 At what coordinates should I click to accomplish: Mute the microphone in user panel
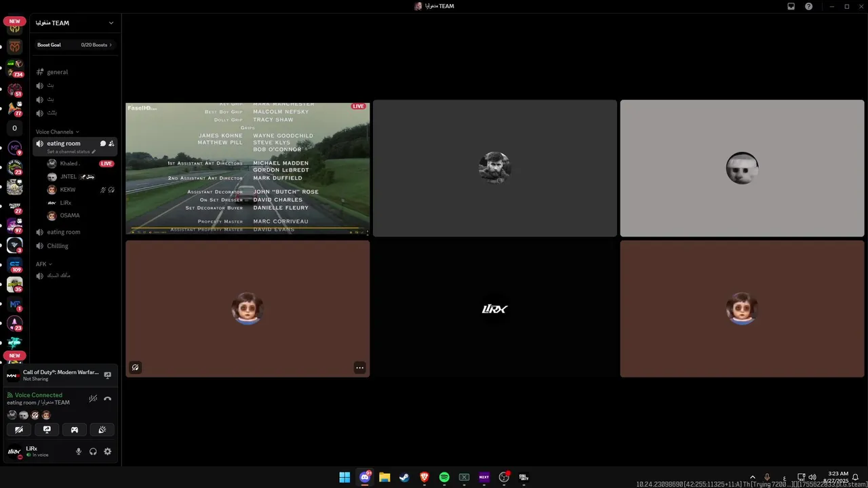click(x=79, y=451)
